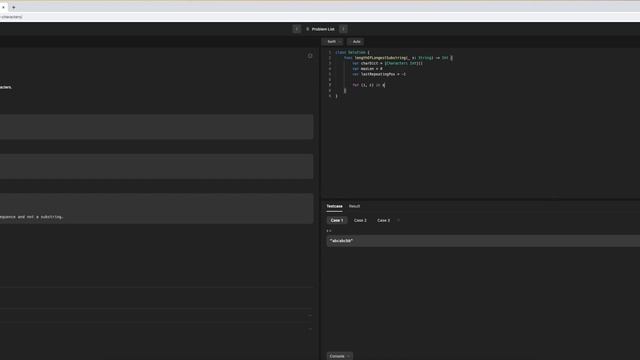The width and height of the screenshot is (640, 360).
Task: Switch to the Testcase tab
Action: [x=334, y=206]
